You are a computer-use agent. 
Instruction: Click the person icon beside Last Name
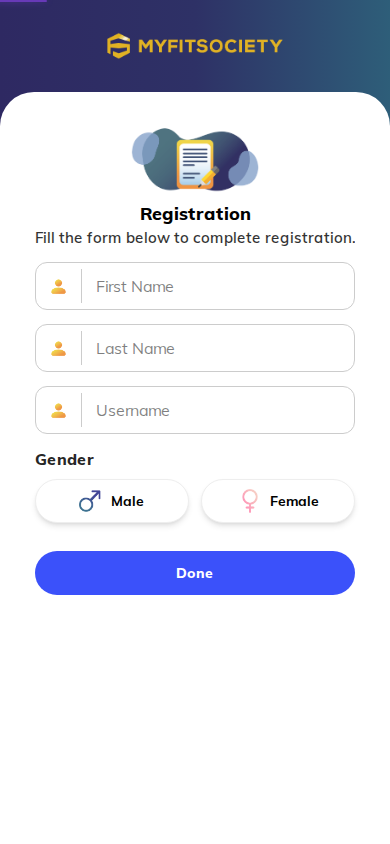tap(59, 349)
